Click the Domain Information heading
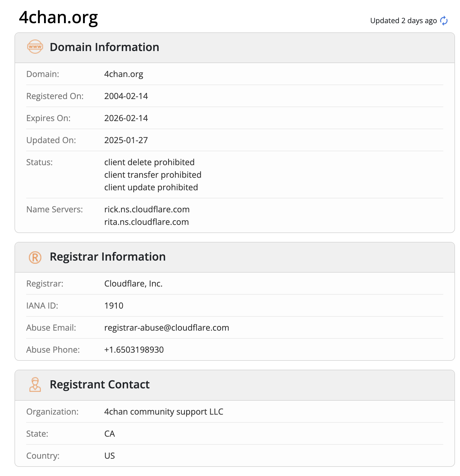The image size is (460, 476). pos(105,47)
